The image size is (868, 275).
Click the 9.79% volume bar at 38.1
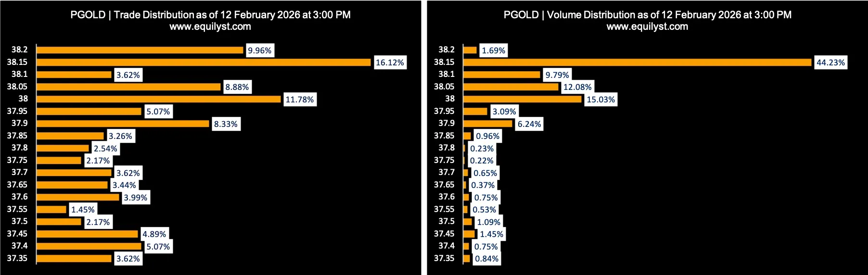point(501,75)
